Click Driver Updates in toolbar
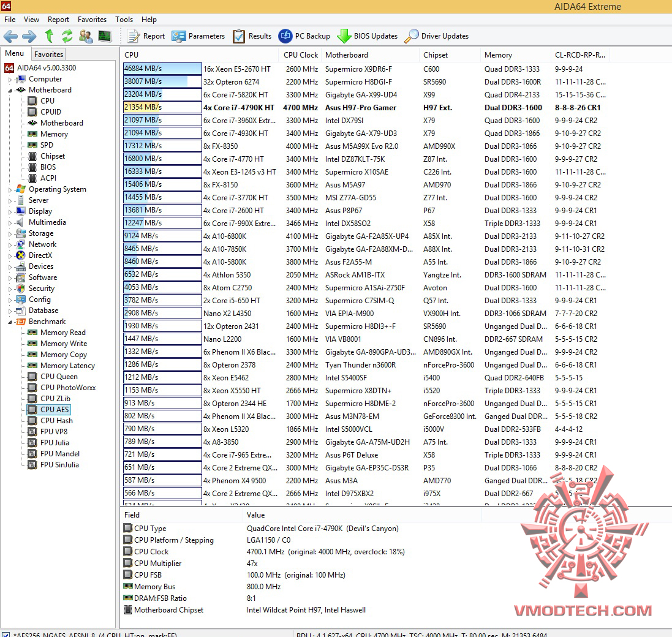The image size is (672, 637). point(437,36)
